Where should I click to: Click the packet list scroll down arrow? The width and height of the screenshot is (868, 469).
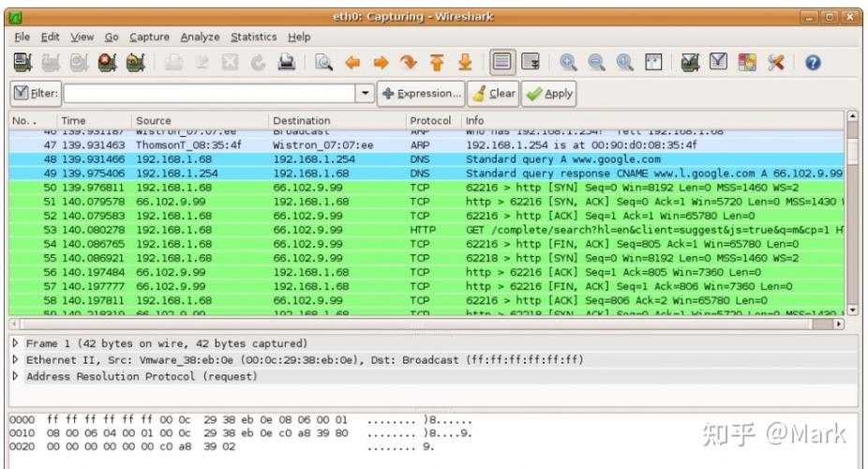point(852,310)
